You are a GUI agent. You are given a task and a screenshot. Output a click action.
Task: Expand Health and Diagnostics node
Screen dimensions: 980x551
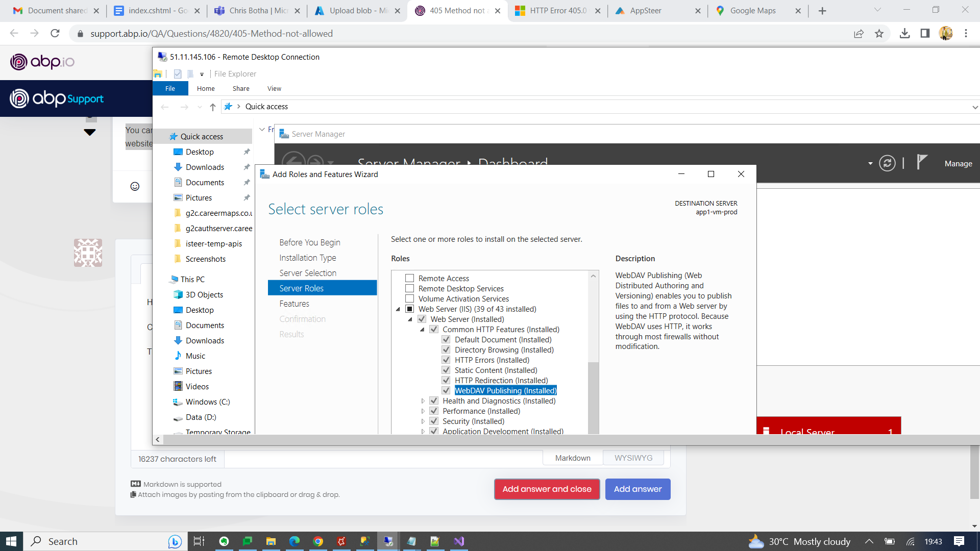423,401
